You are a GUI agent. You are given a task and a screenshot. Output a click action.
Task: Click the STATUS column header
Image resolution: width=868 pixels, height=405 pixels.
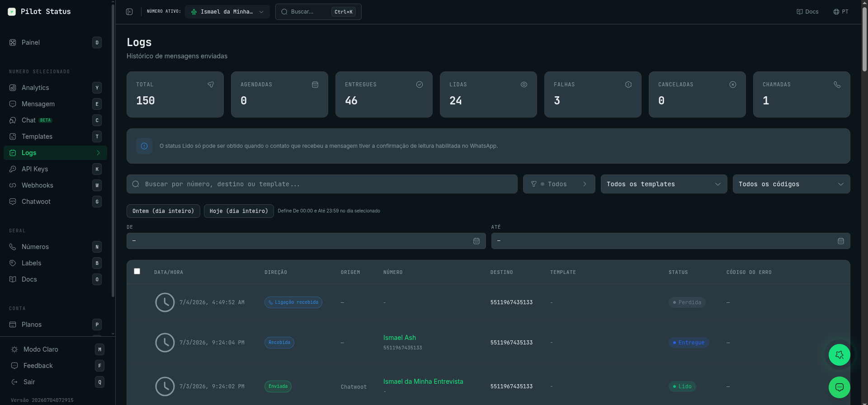pos(678,272)
